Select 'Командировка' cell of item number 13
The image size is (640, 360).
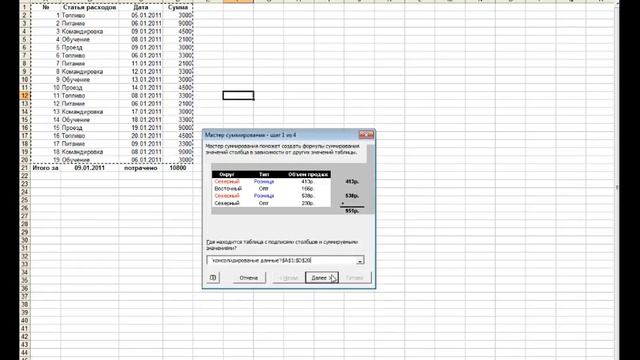click(90, 112)
